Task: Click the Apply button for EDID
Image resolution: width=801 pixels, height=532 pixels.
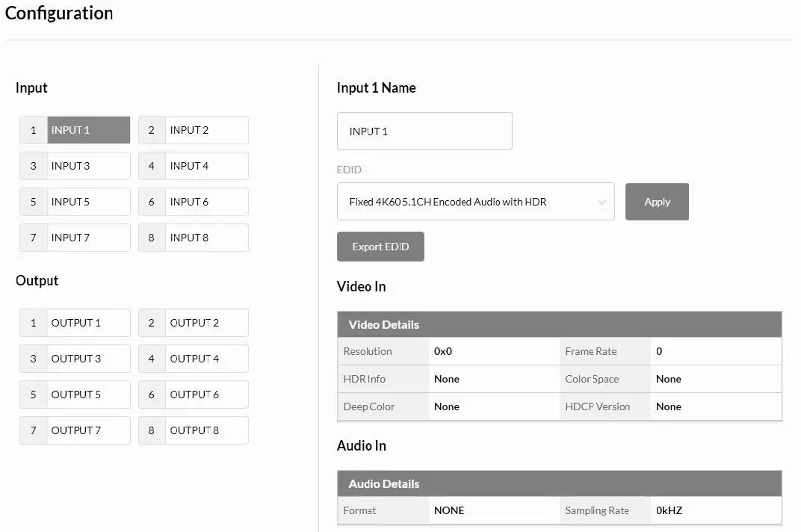Action: (657, 202)
